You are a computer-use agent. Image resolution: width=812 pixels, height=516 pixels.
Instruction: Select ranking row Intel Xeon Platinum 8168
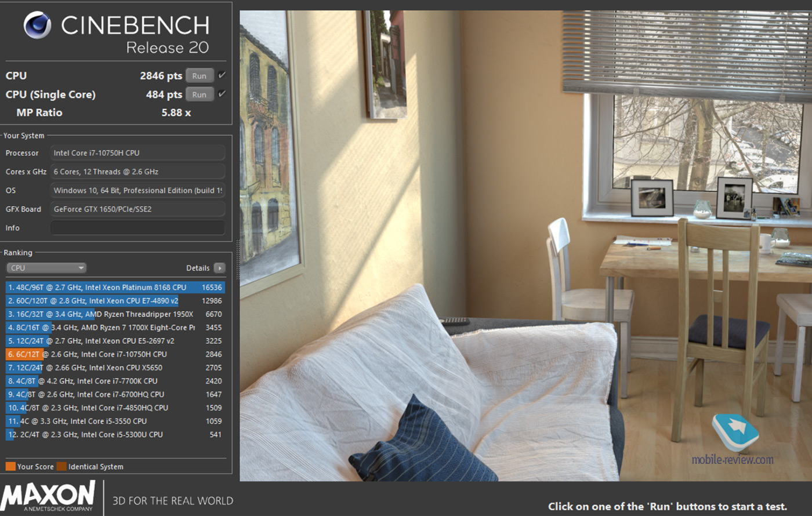pos(115,288)
